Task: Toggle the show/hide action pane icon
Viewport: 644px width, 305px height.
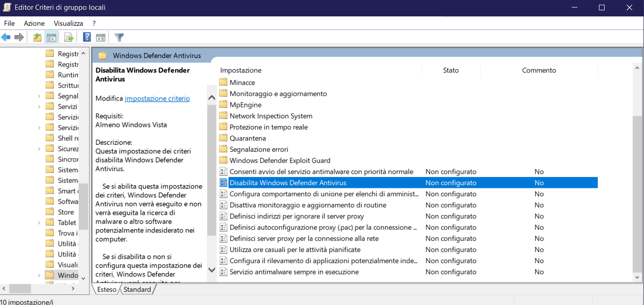Action: (x=100, y=37)
